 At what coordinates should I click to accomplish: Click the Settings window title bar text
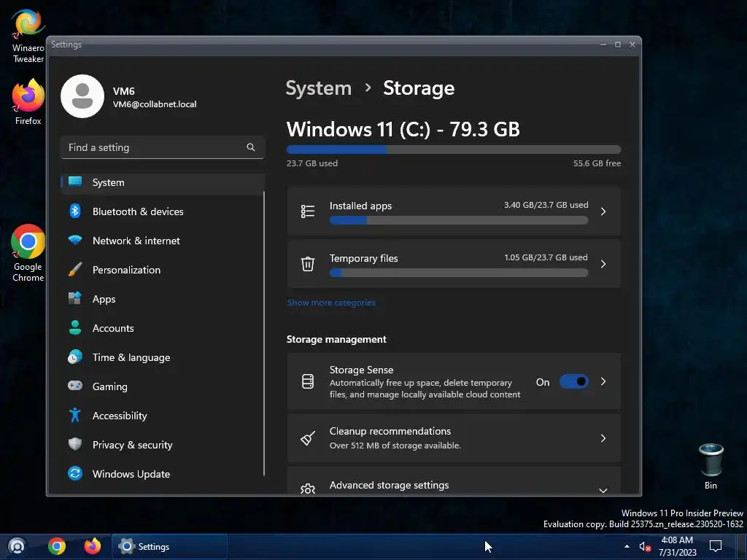66,44
